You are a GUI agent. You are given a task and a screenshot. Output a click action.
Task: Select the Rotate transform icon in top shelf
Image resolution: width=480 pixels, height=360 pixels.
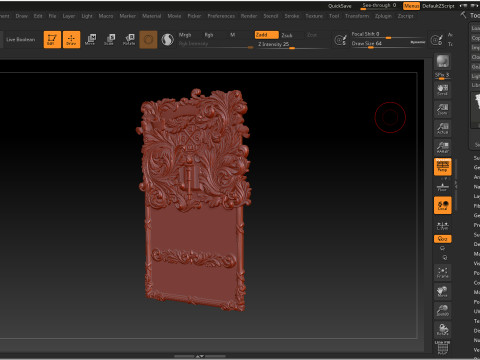pyautogui.click(x=129, y=40)
